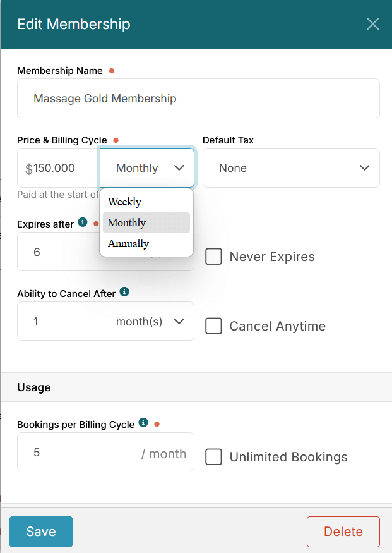Viewport: 392px width, 553px height.
Task: Tick the Unlimited Bookings checkbox
Action: point(214,457)
